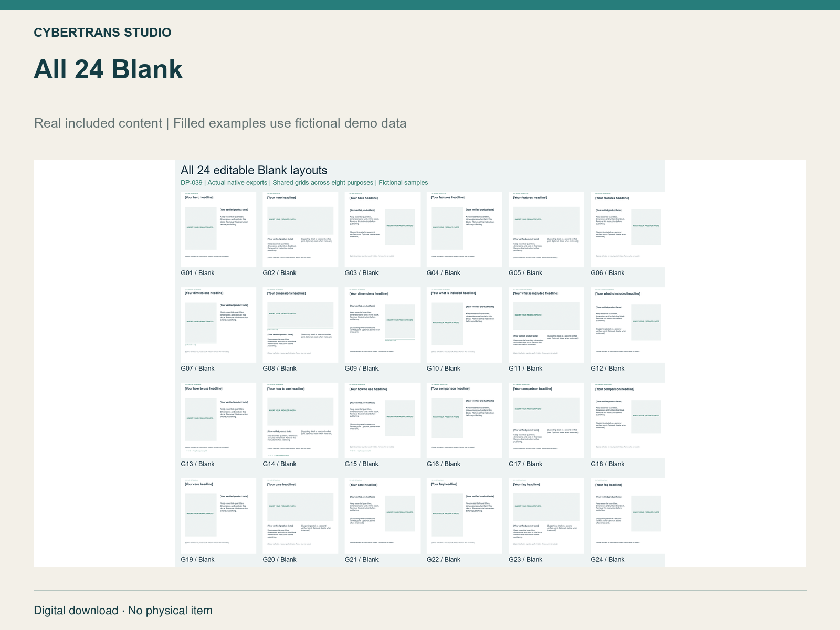Open the G07 / Blank dimensions layout
Viewport: 840px width, 630px height.
pos(218,325)
